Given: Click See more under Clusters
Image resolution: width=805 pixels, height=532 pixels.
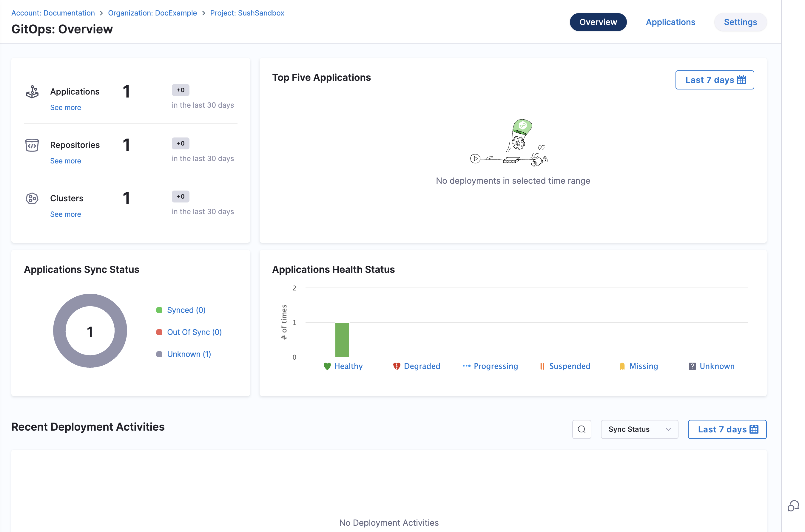Looking at the screenshot, I should (x=66, y=214).
